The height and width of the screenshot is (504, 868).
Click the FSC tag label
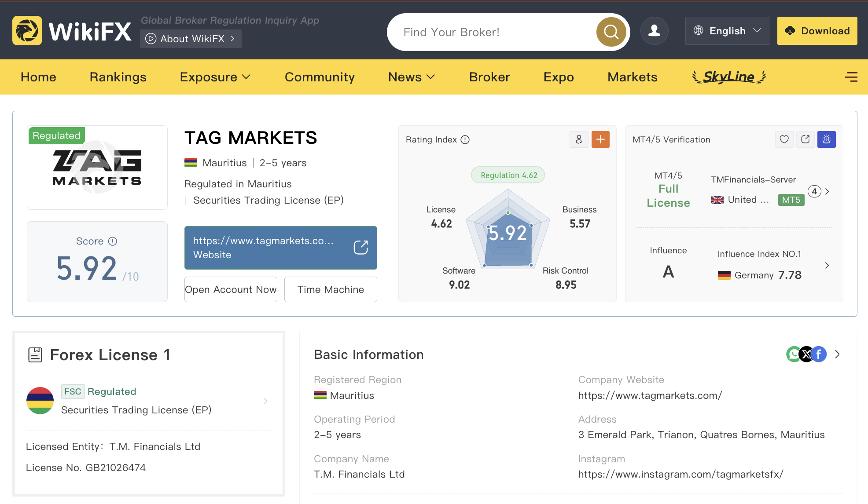[x=73, y=391]
